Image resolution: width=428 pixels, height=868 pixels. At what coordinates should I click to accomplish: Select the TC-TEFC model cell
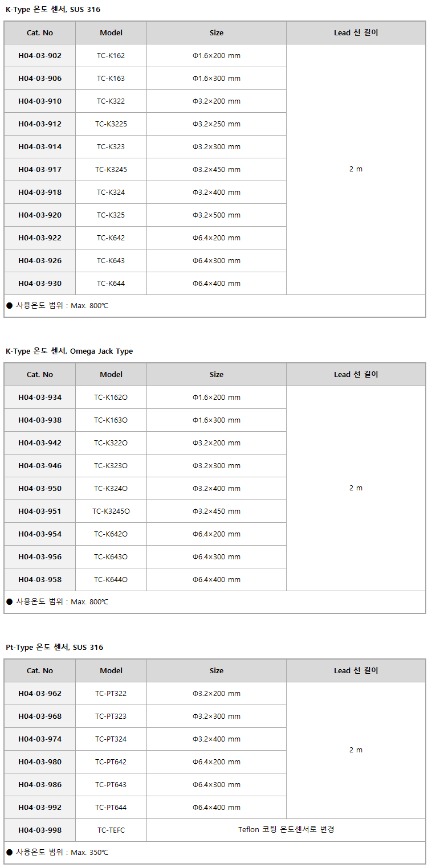111,830
